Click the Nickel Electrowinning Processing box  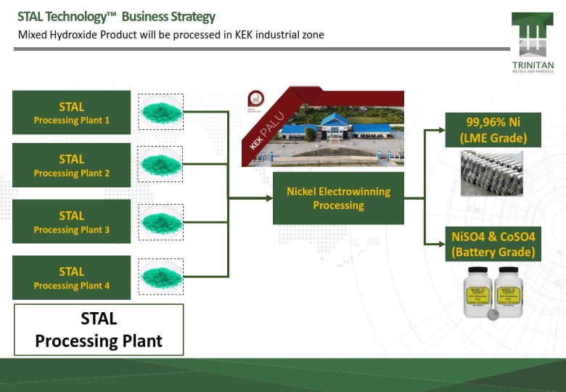(338, 198)
